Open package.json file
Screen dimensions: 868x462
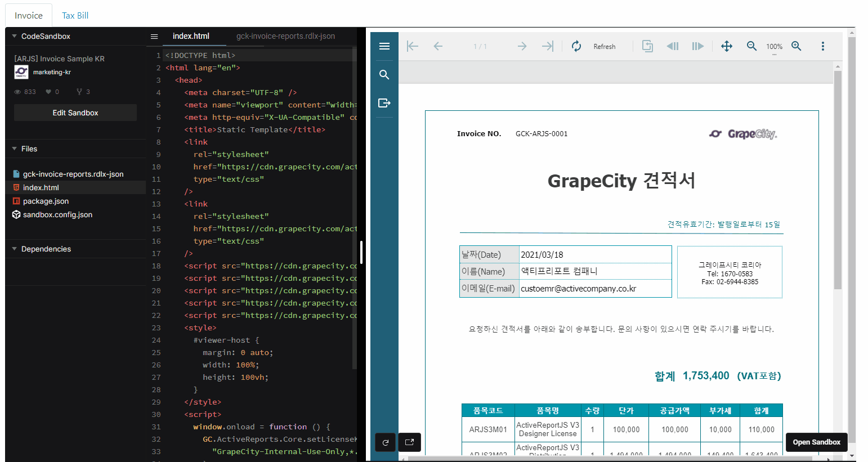coord(46,201)
